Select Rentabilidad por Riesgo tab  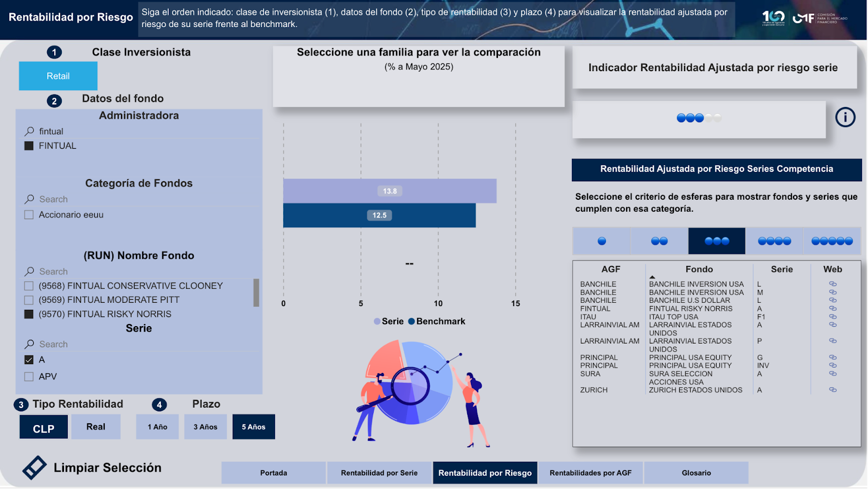pyautogui.click(x=485, y=473)
